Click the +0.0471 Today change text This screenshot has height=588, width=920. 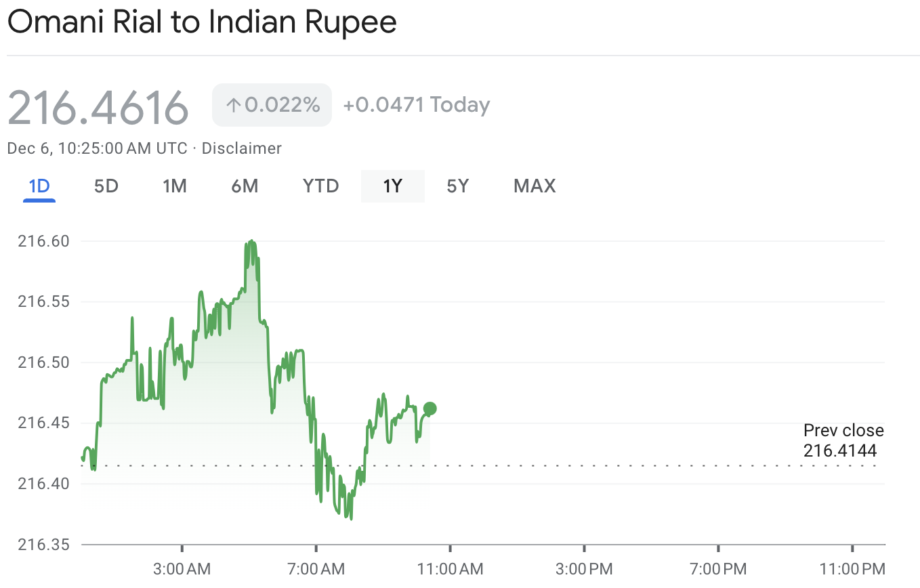point(416,105)
